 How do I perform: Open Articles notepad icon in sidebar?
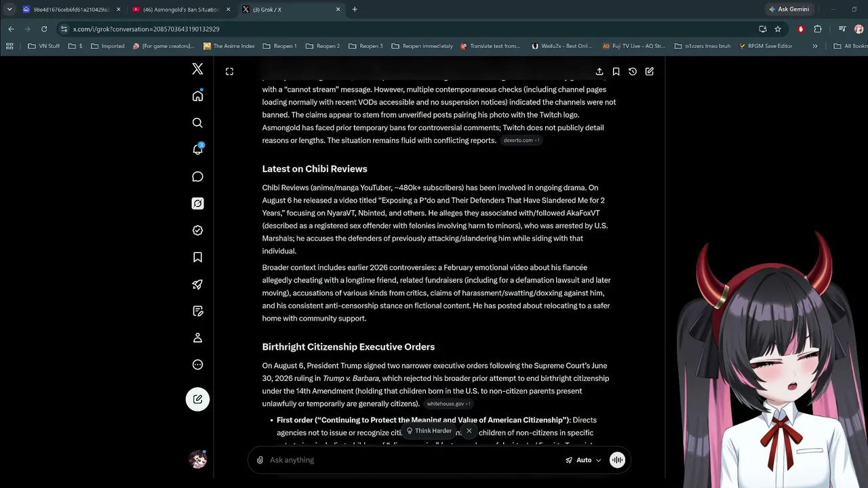pyautogui.click(x=197, y=311)
